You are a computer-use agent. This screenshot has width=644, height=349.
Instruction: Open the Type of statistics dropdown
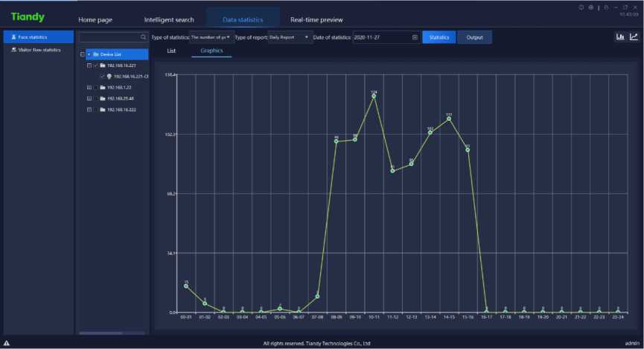pos(212,37)
